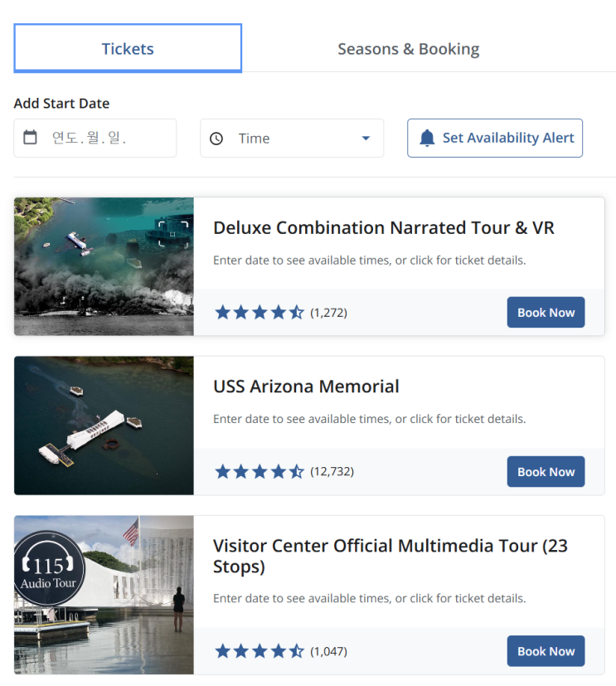Book Now for Deluxe Combination Narrated Tour
The image size is (616, 686).
coord(546,313)
